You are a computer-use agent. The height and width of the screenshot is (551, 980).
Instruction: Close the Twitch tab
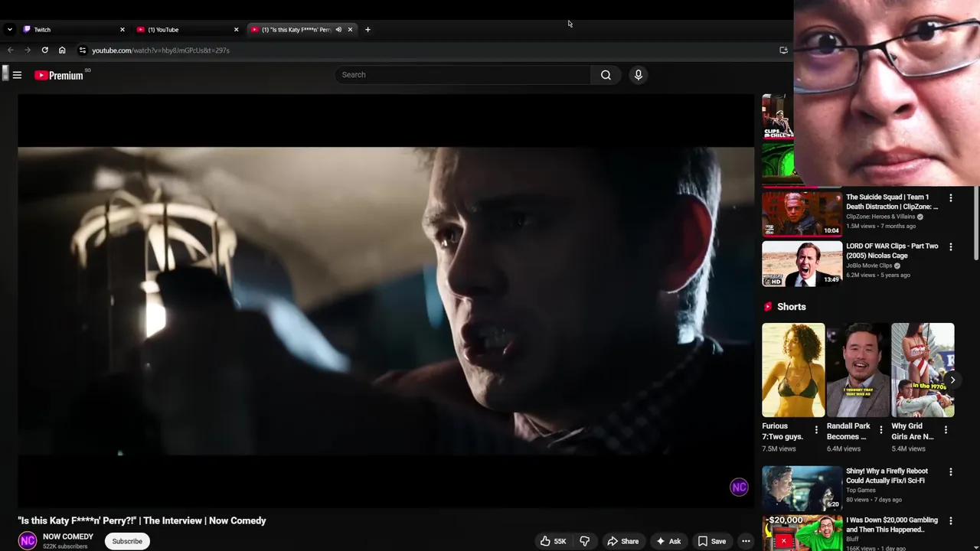point(122,30)
